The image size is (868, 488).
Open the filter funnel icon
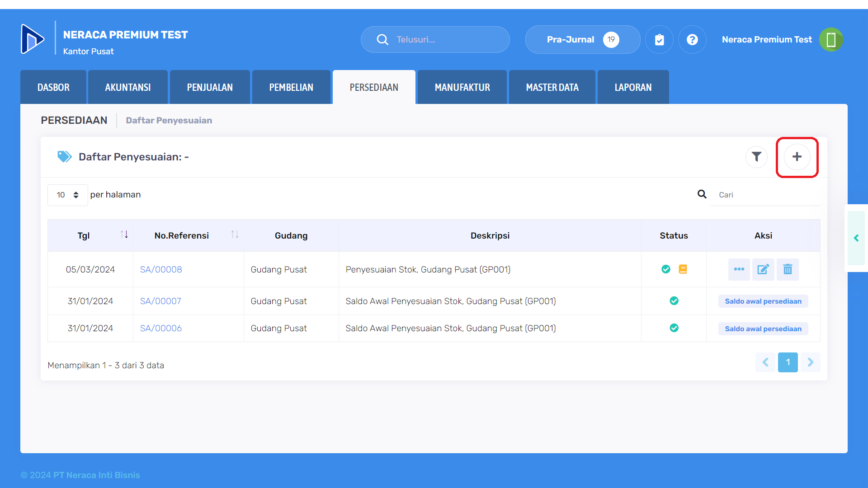pyautogui.click(x=756, y=157)
